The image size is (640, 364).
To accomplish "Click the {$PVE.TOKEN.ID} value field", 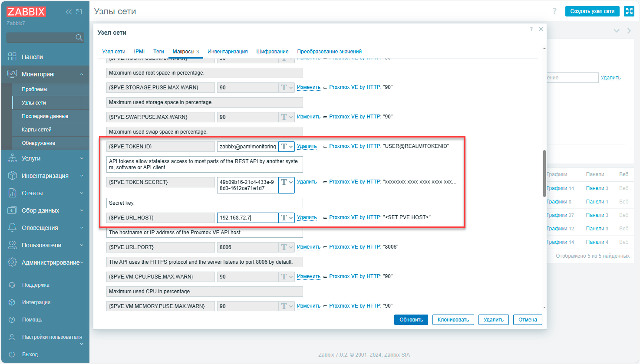I will point(247,147).
